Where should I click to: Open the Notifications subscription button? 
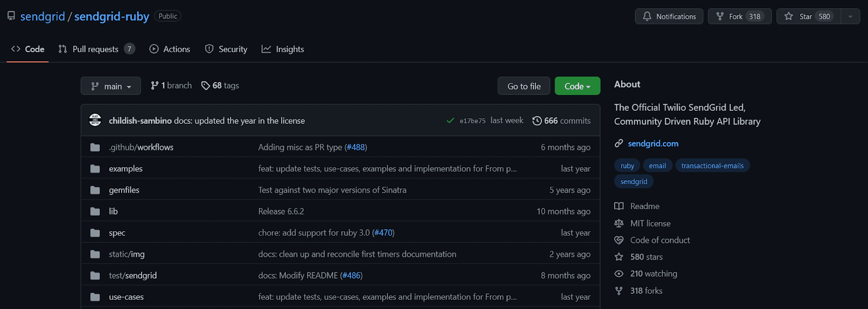669,16
